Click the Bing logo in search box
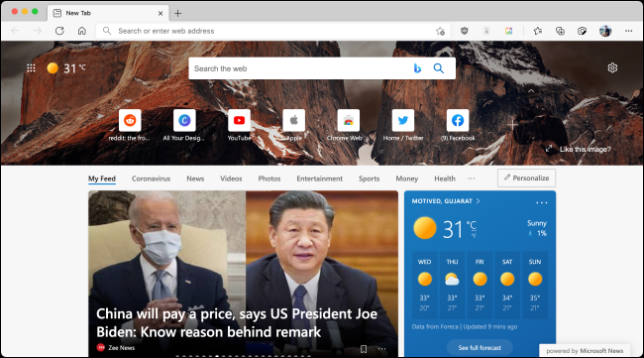Viewport: 644px width, 358px height. (417, 68)
